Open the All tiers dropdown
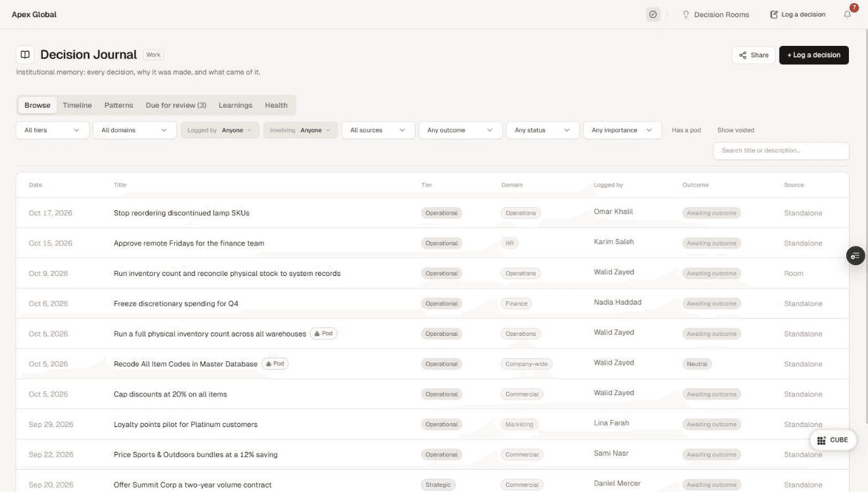The height and width of the screenshot is (492, 868). [x=52, y=130]
